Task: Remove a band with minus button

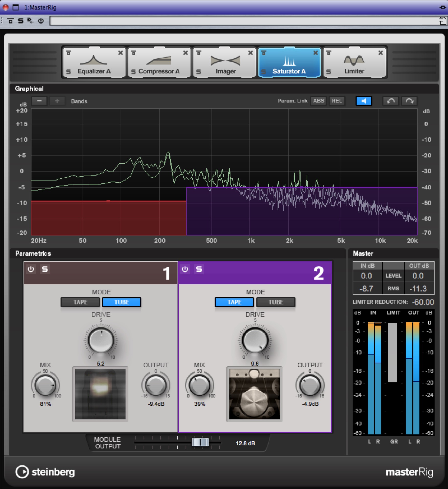Action: (39, 101)
